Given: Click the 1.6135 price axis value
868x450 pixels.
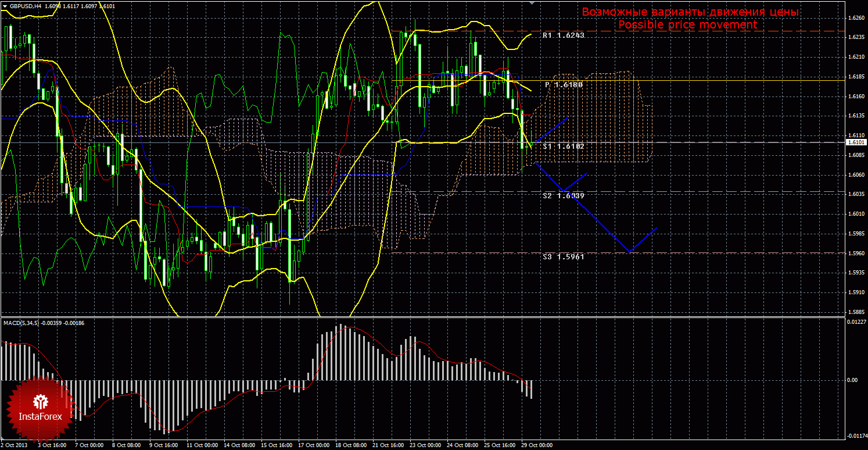Looking at the screenshot, I should [x=856, y=116].
